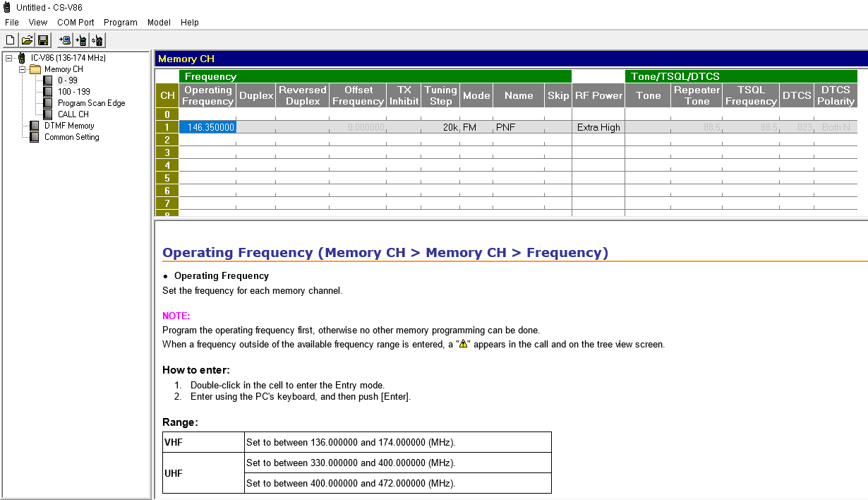Select the 100 - 199 memory range
The image size is (868, 500).
click(x=74, y=92)
